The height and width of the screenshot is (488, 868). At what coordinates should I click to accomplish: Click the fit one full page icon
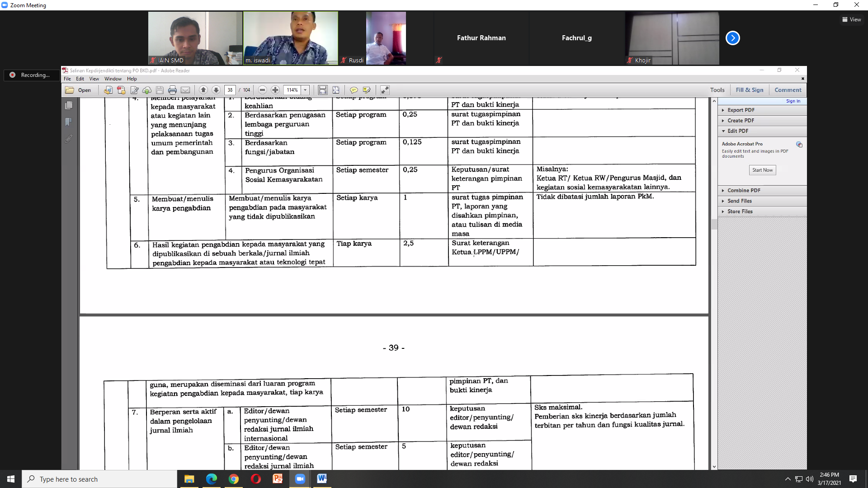336,90
